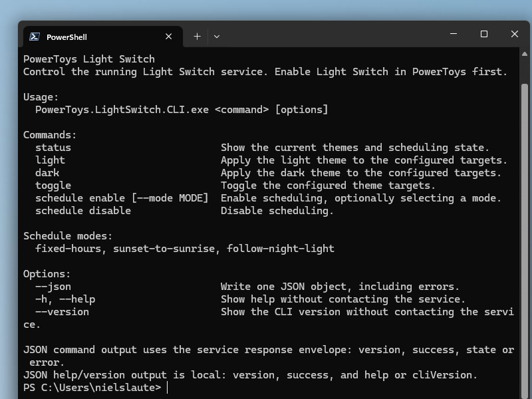The image size is (532, 399).
Task: Click the "Usage:" heading
Action: click(41, 97)
